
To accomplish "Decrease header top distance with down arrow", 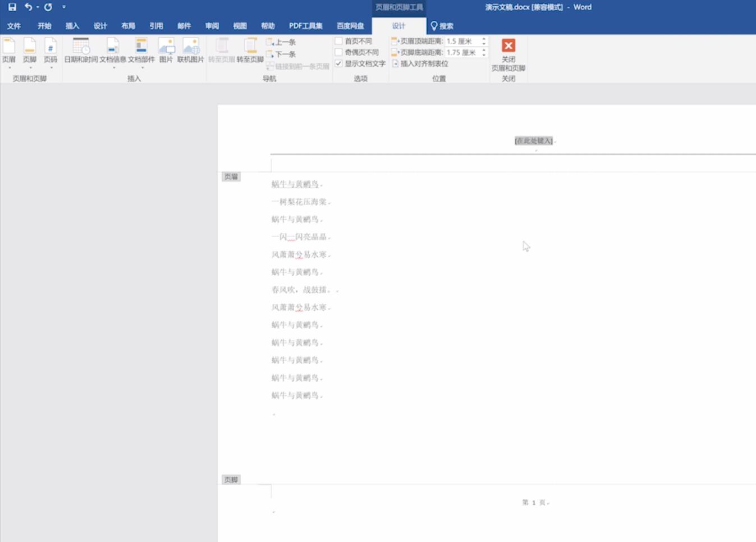I will [484, 44].
